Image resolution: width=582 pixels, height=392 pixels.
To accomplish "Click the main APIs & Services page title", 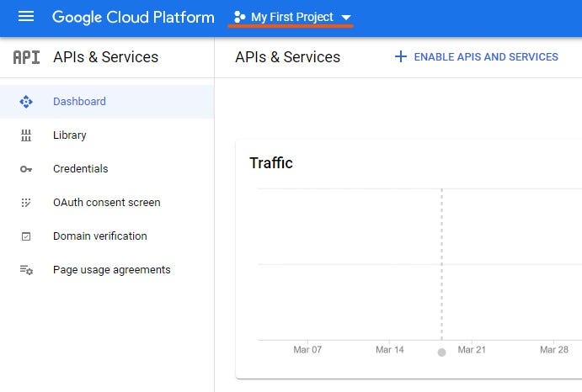I will tap(288, 57).
